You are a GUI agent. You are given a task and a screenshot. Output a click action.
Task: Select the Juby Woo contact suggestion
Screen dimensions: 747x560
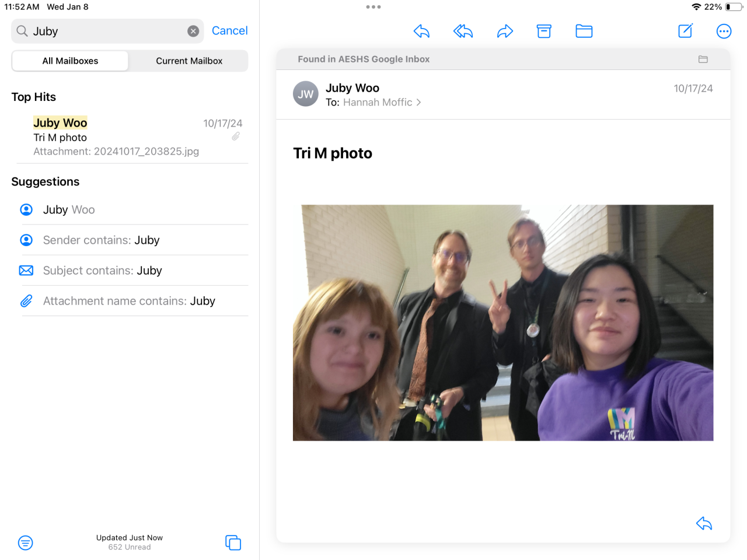[x=130, y=209]
